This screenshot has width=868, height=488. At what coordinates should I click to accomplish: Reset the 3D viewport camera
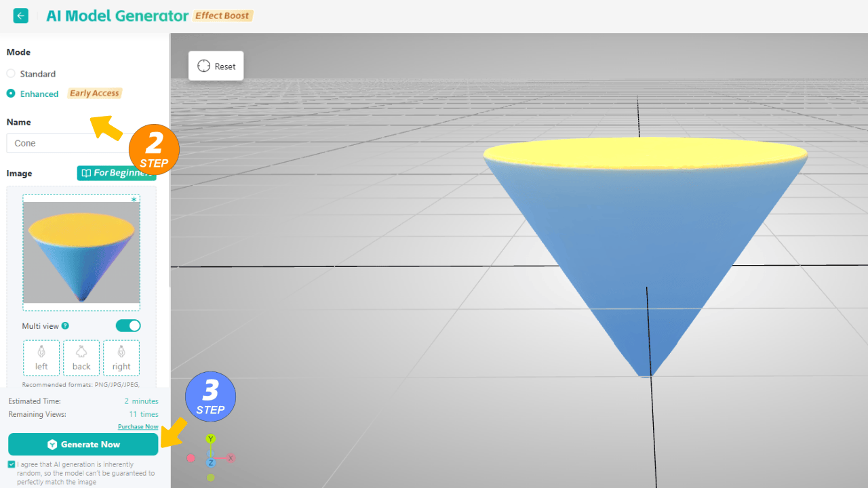tap(216, 66)
